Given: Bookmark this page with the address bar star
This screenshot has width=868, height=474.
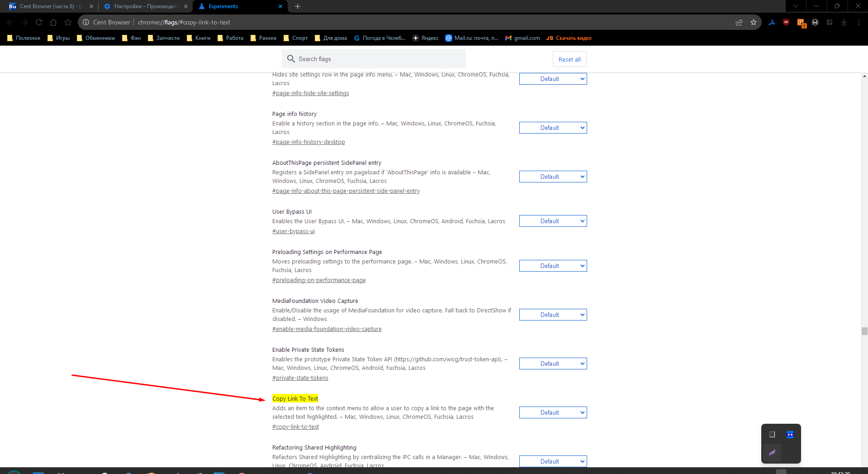Looking at the screenshot, I should coord(754,22).
